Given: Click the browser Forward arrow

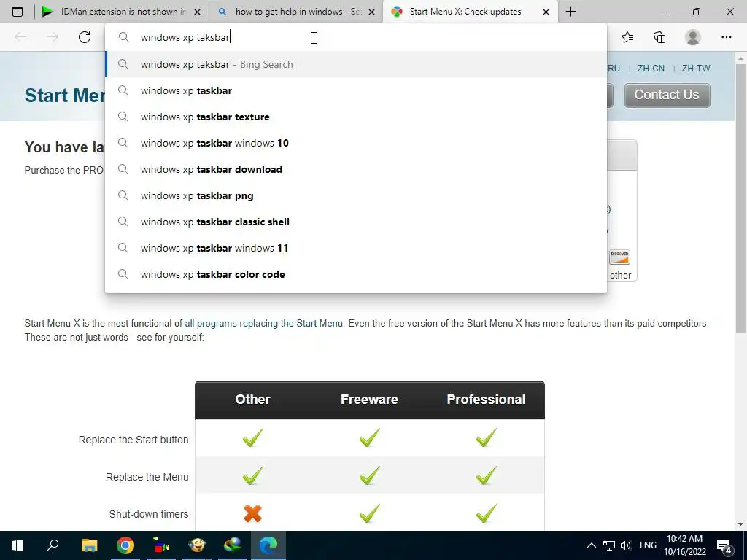Looking at the screenshot, I should tap(53, 37).
